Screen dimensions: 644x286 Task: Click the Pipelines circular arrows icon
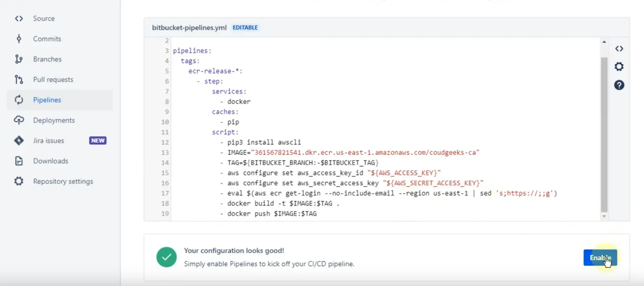[19, 100]
